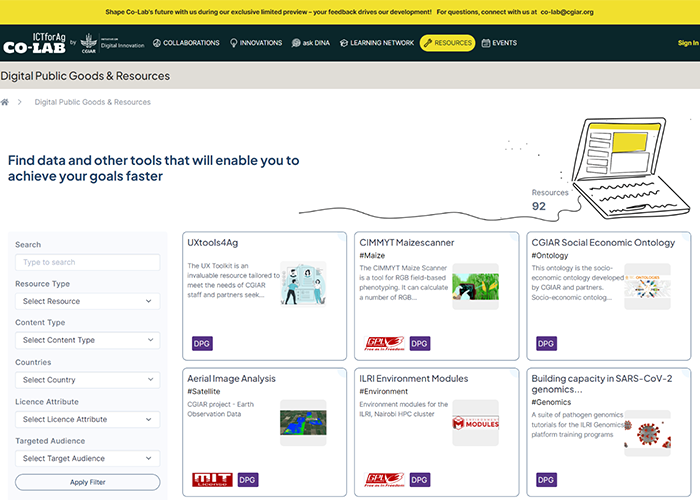Image resolution: width=700 pixels, height=500 pixels.
Task: Click the DPG badge on UXtools4Ag card
Action: coord(202,343)
